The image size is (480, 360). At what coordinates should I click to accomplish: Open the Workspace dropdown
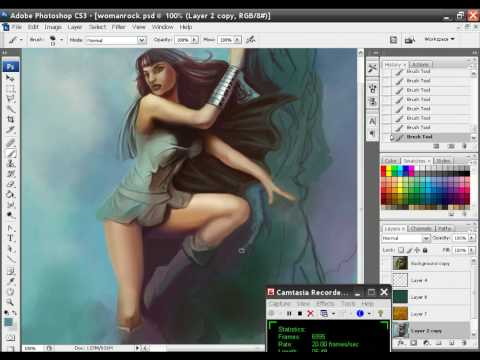click(x=439, y=39)
